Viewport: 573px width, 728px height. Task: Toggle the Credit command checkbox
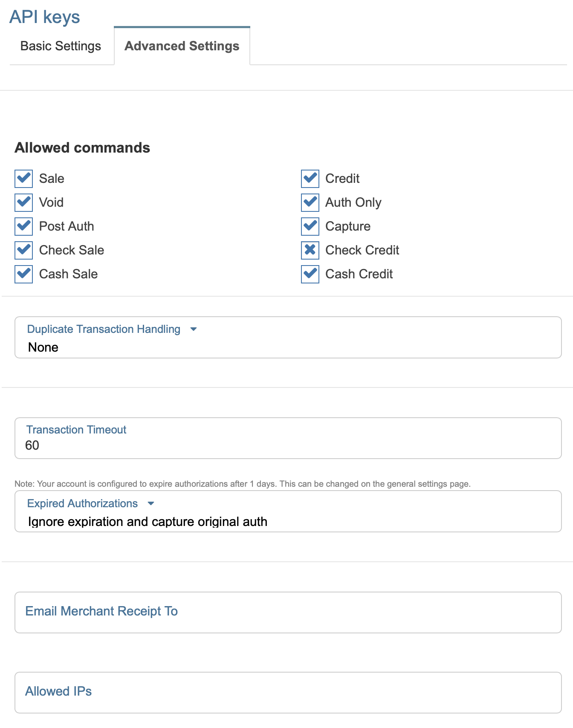[310, 179]
